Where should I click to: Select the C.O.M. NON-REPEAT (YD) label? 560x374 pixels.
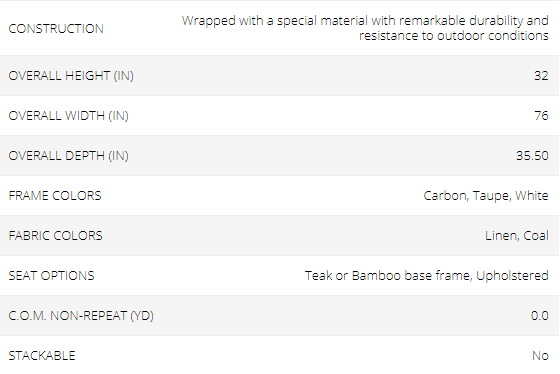click(81, 316)
